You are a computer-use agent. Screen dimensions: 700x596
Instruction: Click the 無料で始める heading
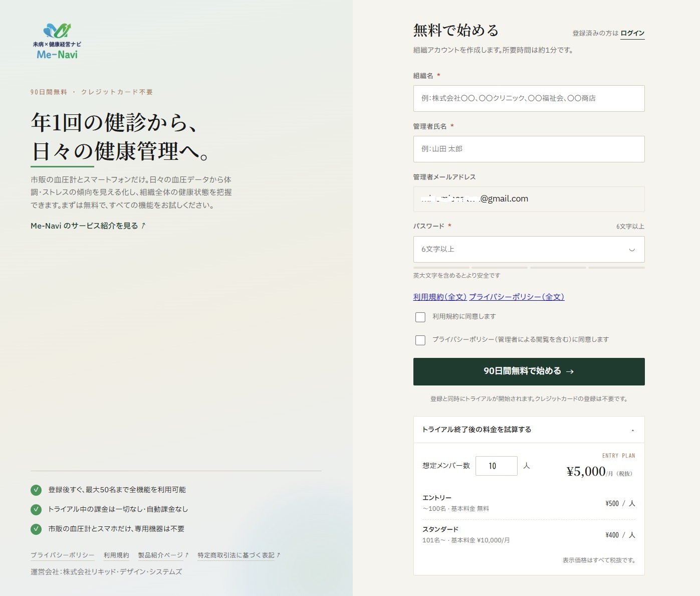point(456,30)
